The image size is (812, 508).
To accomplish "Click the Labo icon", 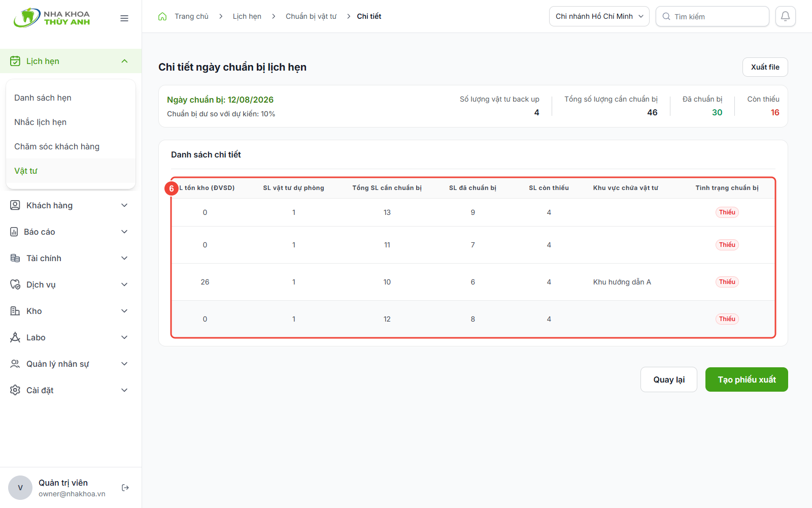I will [x=15, y=337].
